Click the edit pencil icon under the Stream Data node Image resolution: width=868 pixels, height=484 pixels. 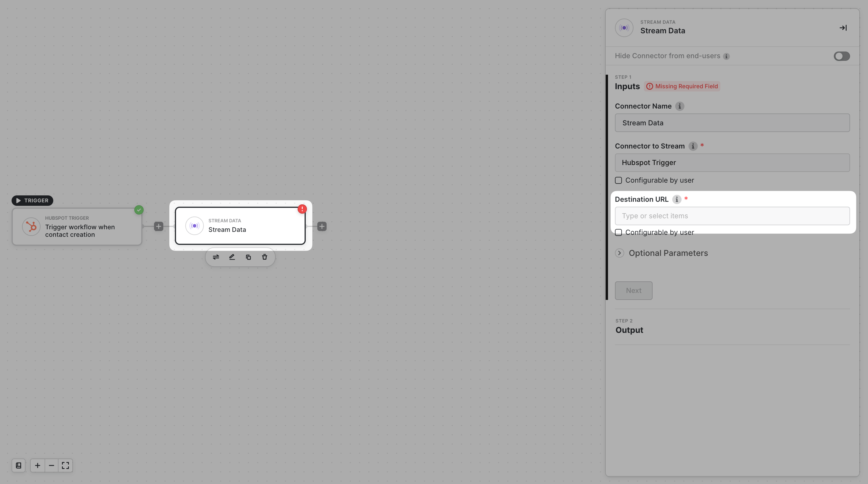(232, 257)
